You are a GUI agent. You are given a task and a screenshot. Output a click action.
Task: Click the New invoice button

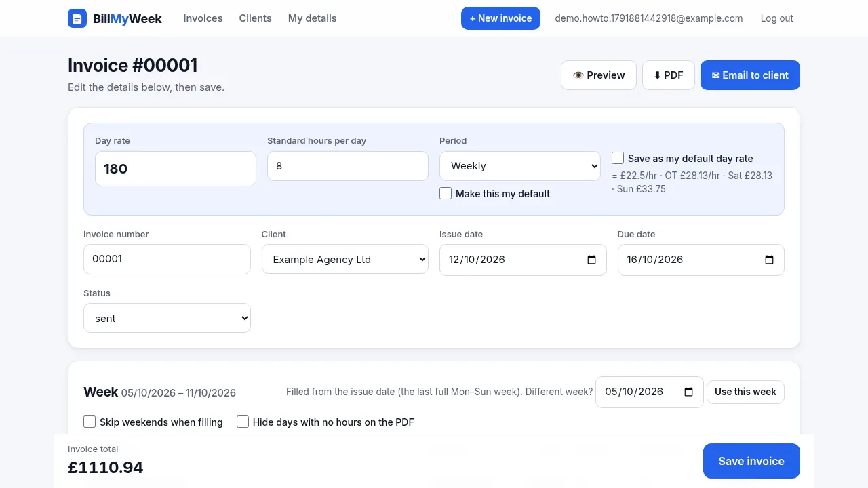click(500, 18)
